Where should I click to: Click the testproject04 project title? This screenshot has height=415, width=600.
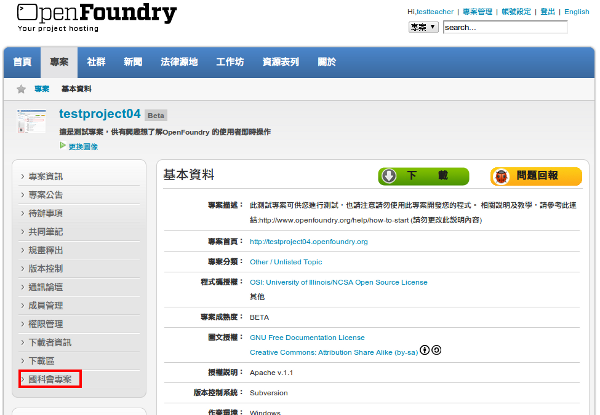tap(100, 114)
